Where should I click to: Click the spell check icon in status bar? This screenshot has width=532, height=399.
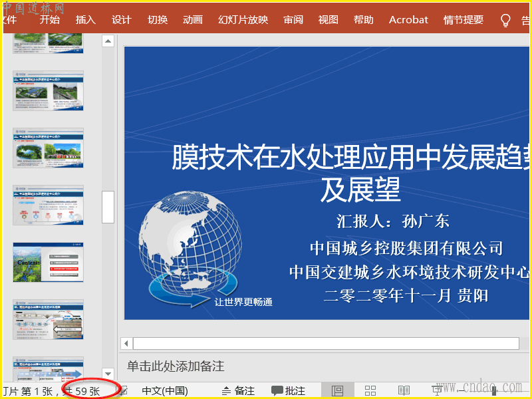coord(124,391)
